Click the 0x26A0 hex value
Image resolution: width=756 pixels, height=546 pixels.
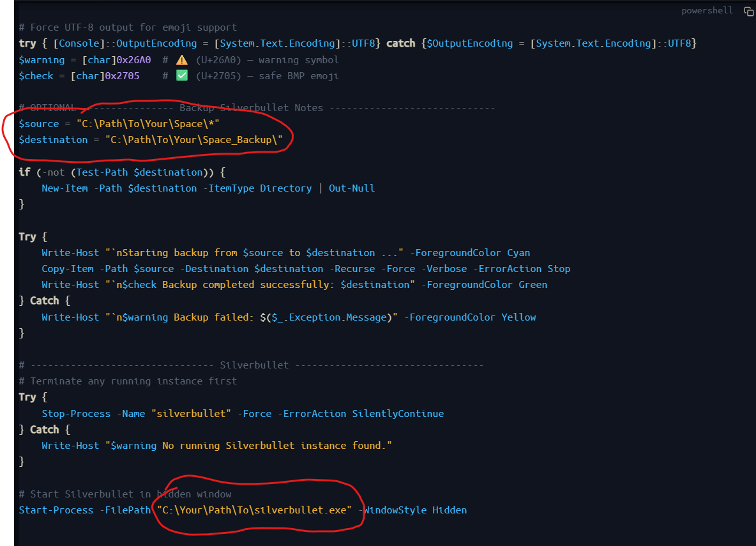point(133,59)
